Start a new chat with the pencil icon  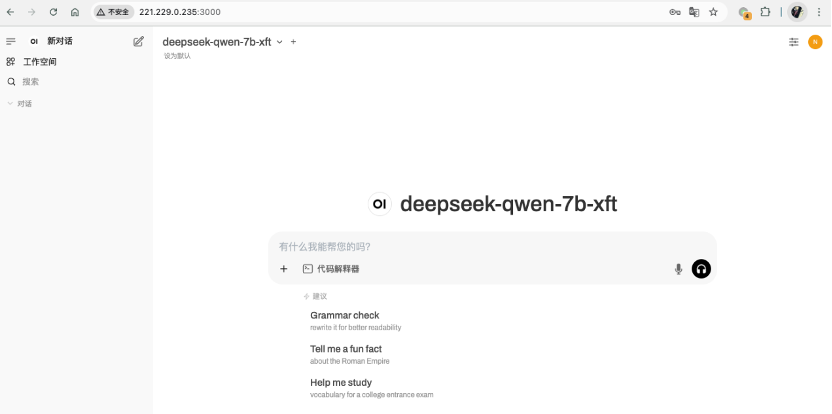[x=138, y=41]
